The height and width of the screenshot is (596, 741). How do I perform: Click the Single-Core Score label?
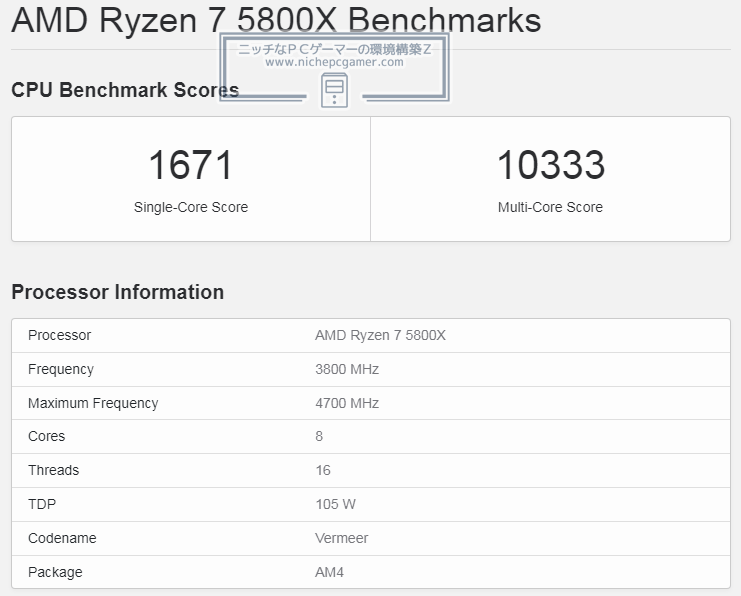pos(190,207)
